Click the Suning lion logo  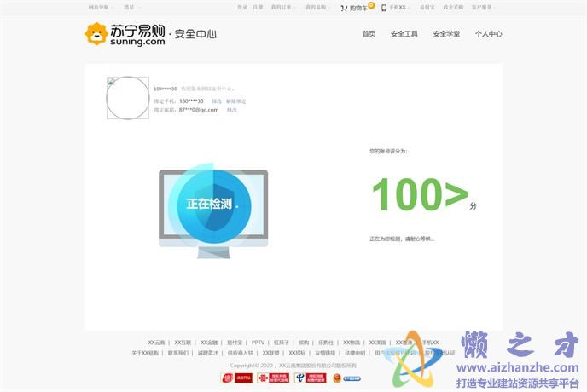pyautogui.click(x=96, y=34)
